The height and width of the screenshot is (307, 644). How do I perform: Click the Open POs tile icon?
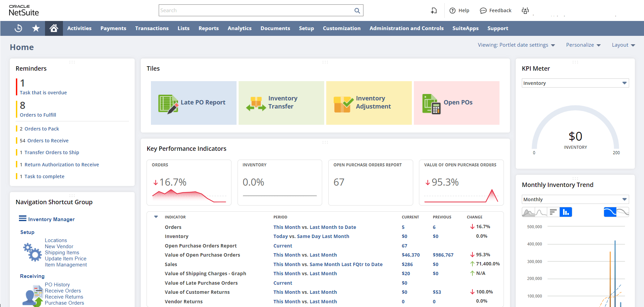(x=431, y=104)
